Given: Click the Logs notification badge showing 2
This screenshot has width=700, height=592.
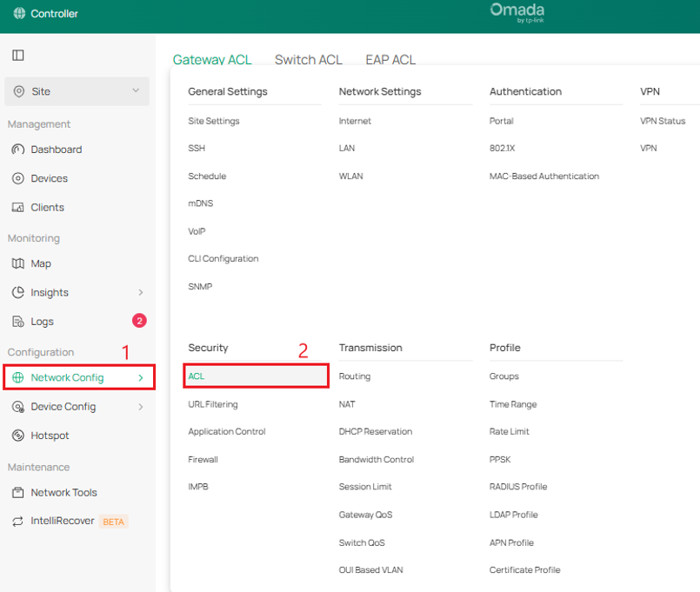Looking at the screenshot, I should (x=139, y=321).
